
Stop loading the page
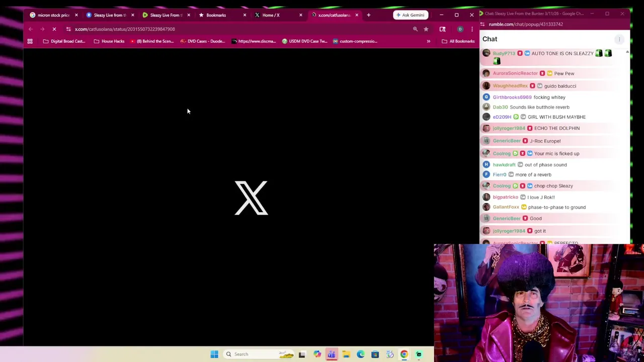[54, 29]
